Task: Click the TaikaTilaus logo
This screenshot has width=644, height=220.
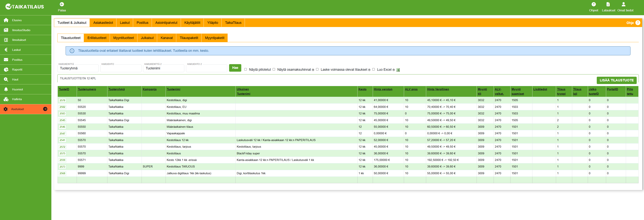Action: [x=25, y=7]
